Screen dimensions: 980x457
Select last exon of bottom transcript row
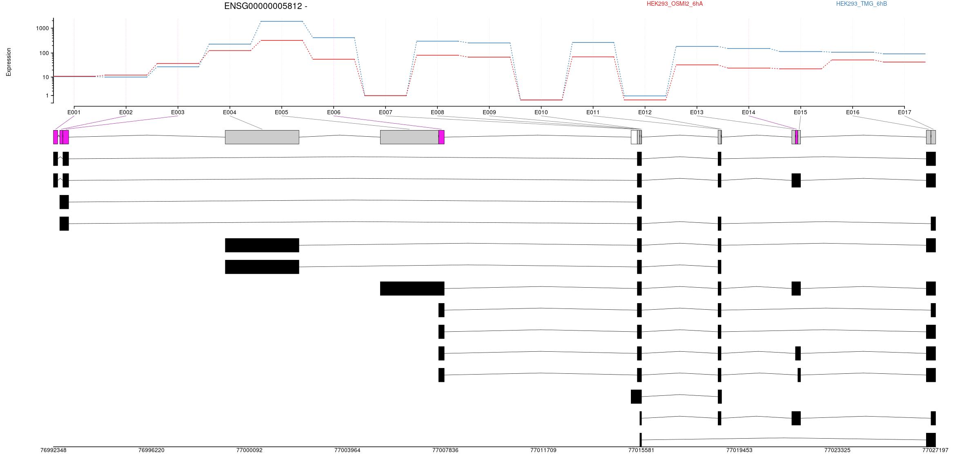pyautogui.click(x=931, y=440)
